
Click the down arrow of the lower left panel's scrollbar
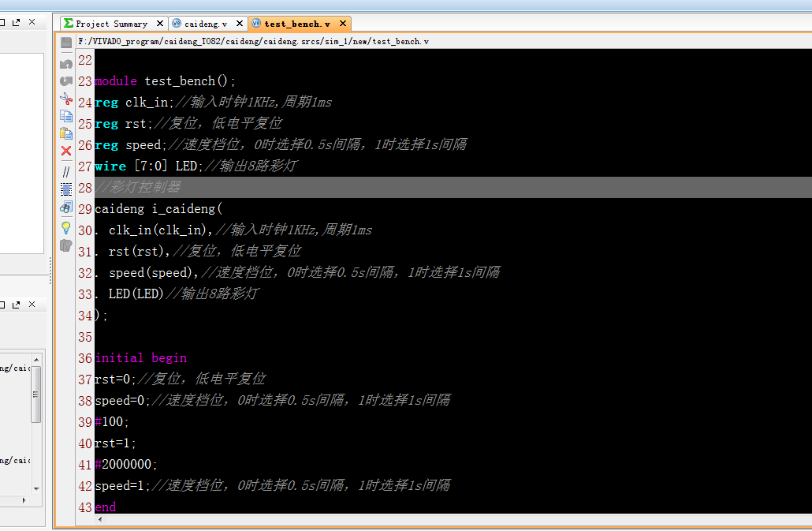click(x=36, y=488)
